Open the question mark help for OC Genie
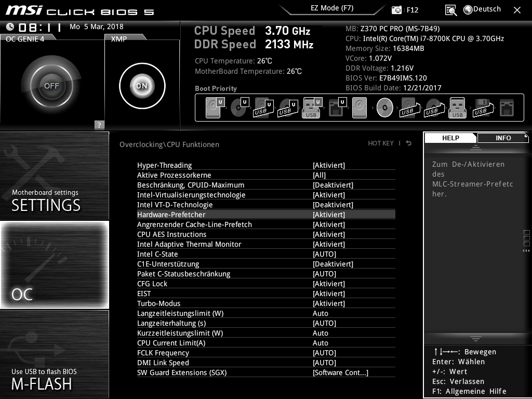Viewport: 532px width, 399px height. pos(99,125)
